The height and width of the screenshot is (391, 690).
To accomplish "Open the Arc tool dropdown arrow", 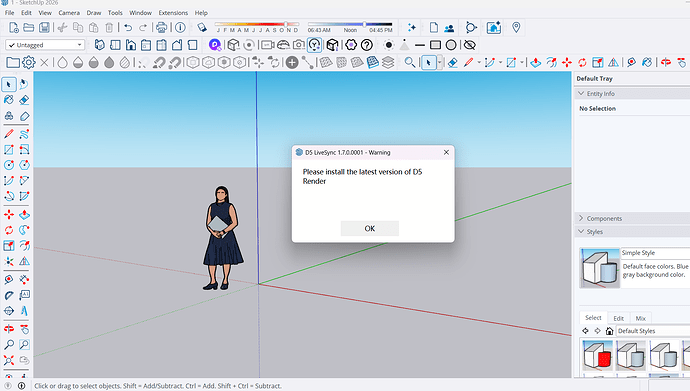I will pyautogui.click(x=500, y=62).
